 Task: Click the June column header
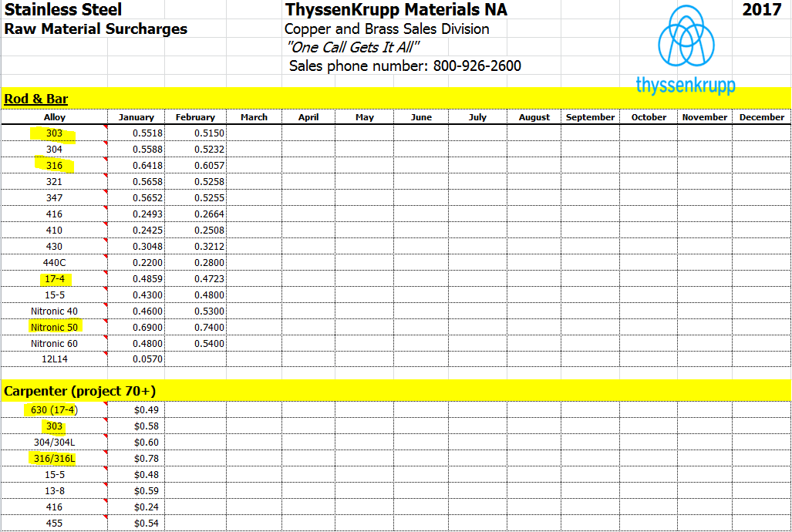[421, 116]
